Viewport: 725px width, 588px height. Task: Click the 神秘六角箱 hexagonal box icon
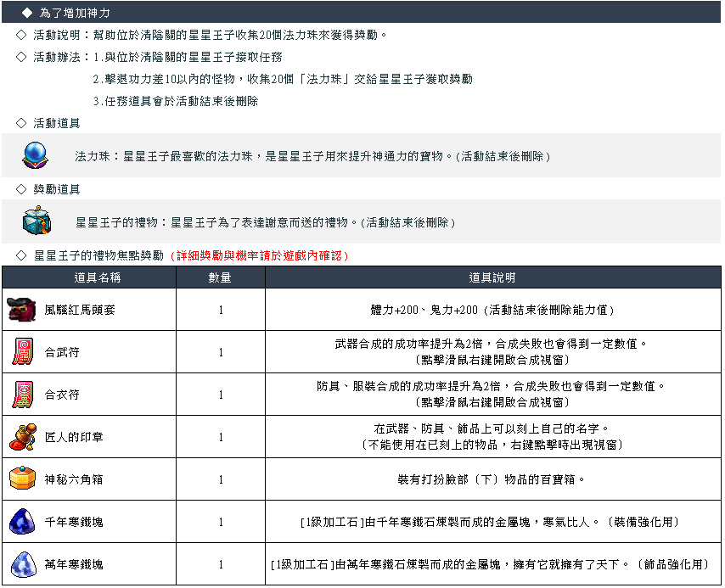coord(21,479)
